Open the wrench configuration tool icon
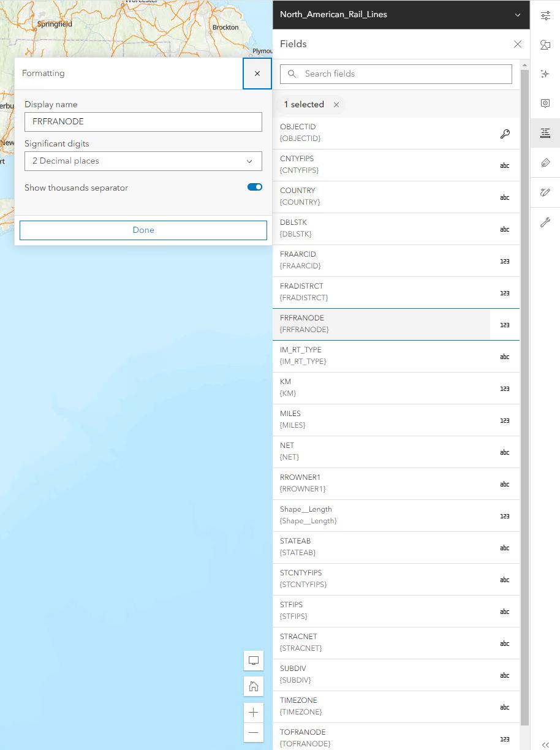Image resolution: width=560 pixels, height=750 pixels. coord(545,222)
